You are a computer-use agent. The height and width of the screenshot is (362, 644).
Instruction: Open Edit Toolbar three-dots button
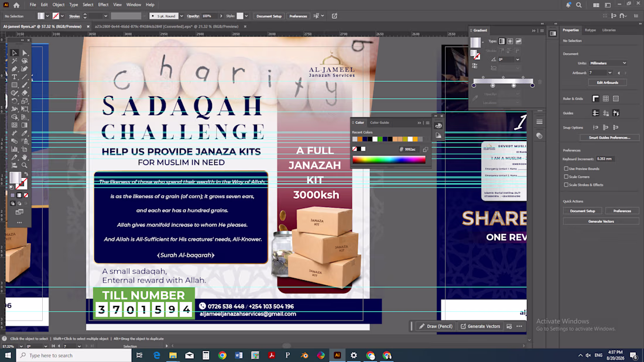[19, 222]
